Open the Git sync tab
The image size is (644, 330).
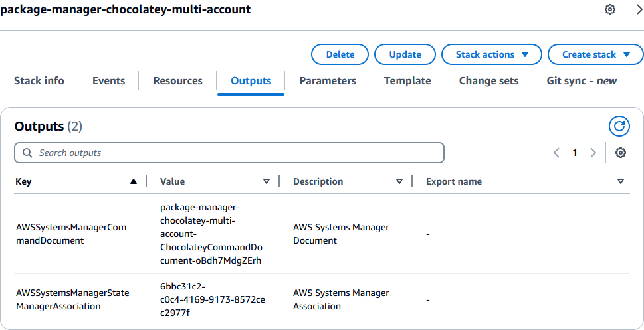click(x=580, y=81)
